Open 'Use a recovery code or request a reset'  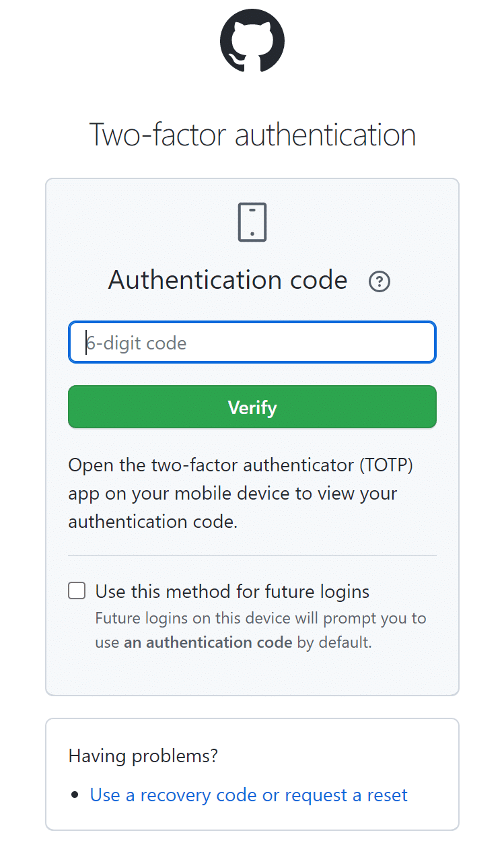248,795
